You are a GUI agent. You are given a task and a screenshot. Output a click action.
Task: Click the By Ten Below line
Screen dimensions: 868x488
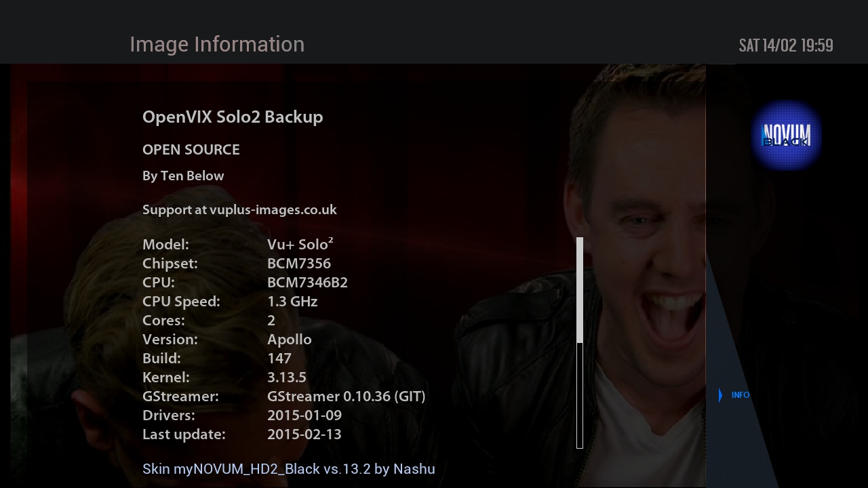(183, 176)
